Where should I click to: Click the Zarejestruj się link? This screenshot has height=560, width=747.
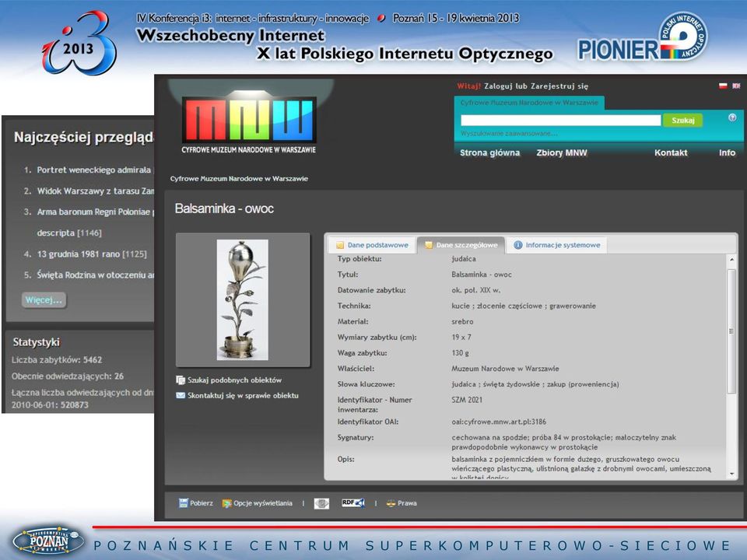[x=559, y=86]
